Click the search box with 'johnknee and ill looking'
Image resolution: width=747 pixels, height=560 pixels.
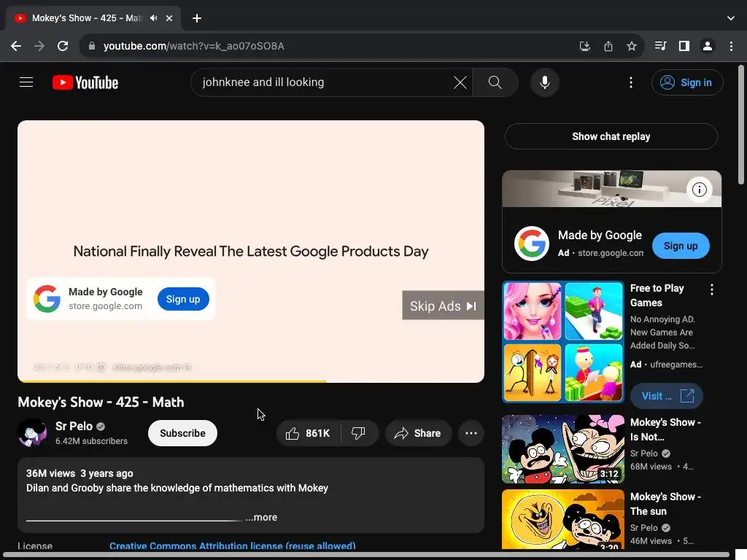(324, 82)
